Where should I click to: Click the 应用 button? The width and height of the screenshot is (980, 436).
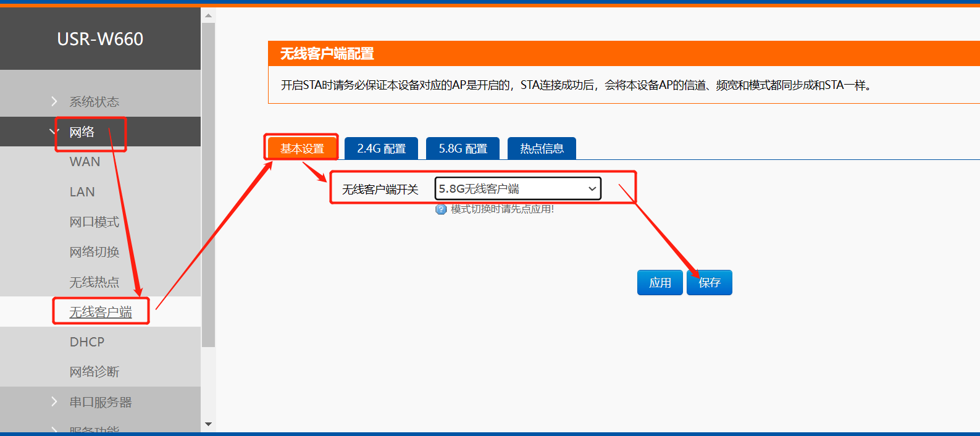[660, 283]
